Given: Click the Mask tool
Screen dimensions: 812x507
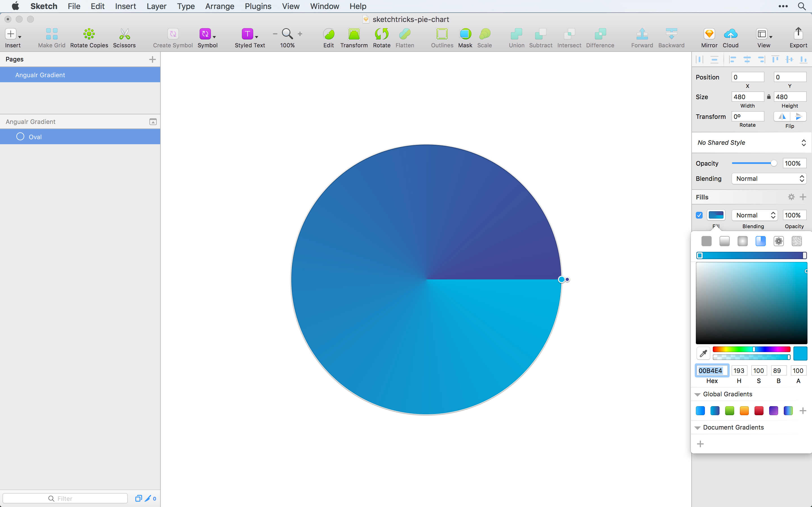Looking at the screenshot, I should (465, 37).
